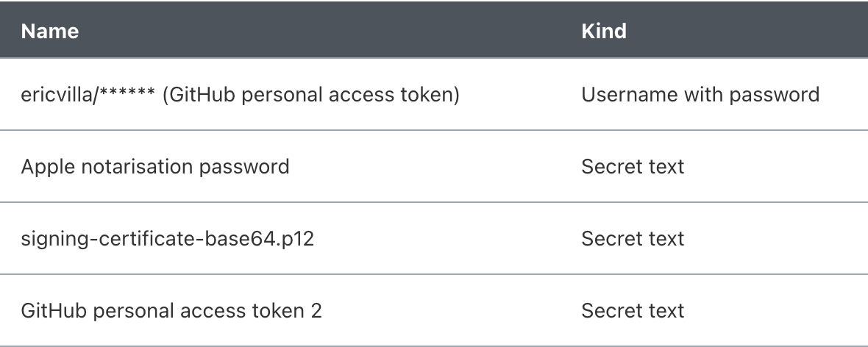The width and height of the screenshot is (868, 347).
Task: Open the signing-certificate-base64.p12 credential
Action: tap(168, 238)
